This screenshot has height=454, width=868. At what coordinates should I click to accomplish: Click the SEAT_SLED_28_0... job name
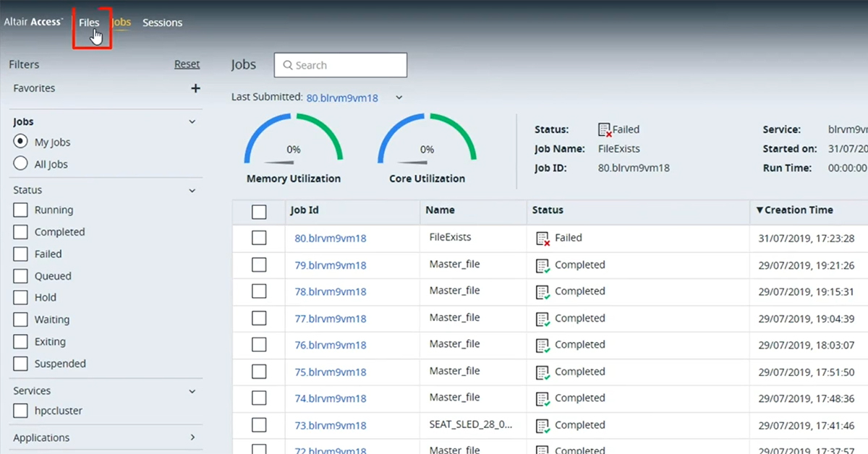coord(471,424)
